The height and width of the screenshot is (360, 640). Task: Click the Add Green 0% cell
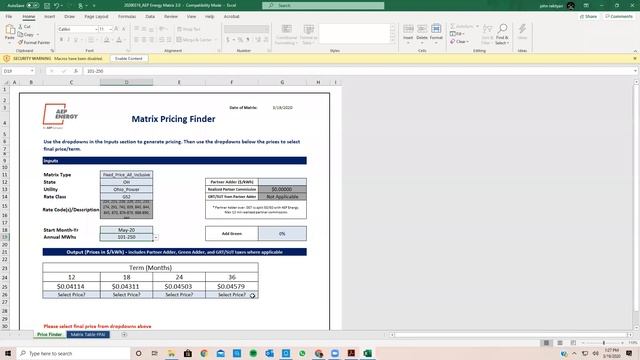[282, 234]
